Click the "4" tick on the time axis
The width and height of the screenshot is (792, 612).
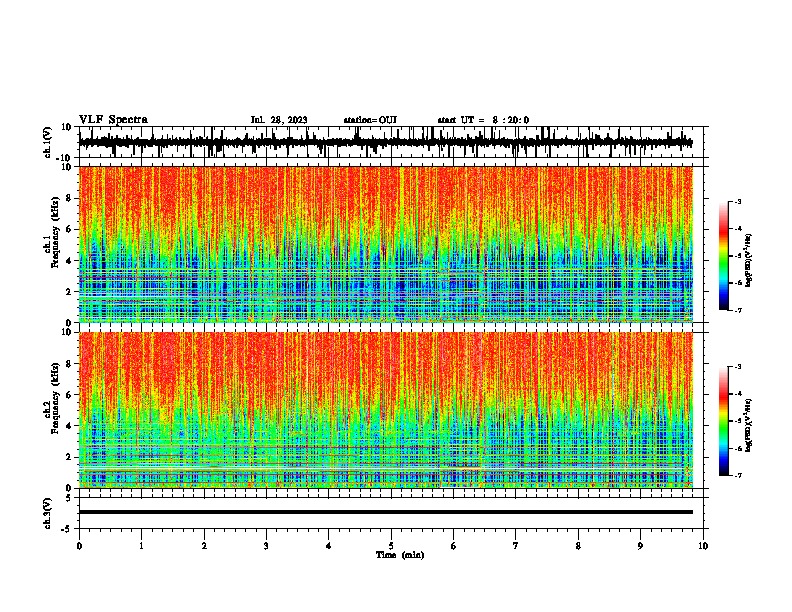329,546
